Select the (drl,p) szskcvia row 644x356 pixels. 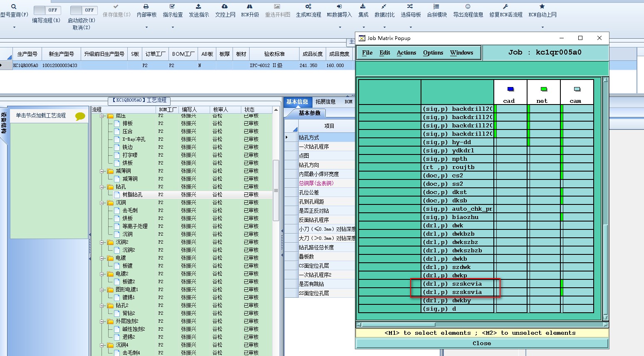coord(458,284)
